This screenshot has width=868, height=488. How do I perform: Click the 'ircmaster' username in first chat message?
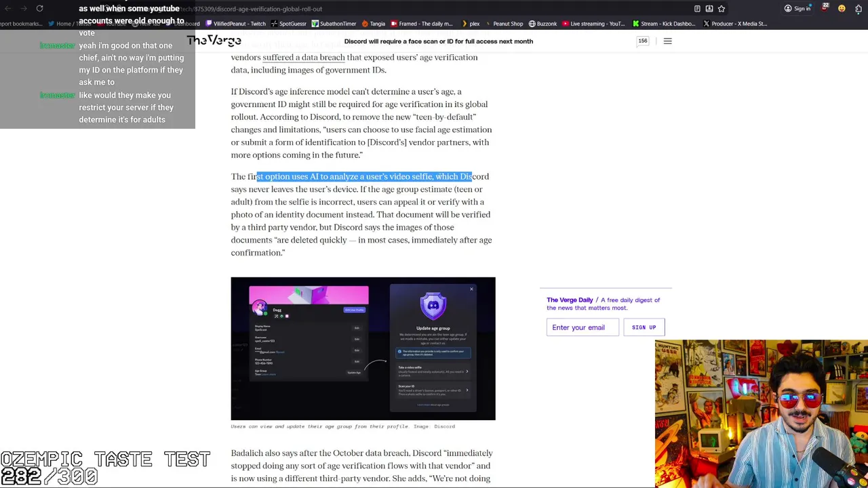57,45
